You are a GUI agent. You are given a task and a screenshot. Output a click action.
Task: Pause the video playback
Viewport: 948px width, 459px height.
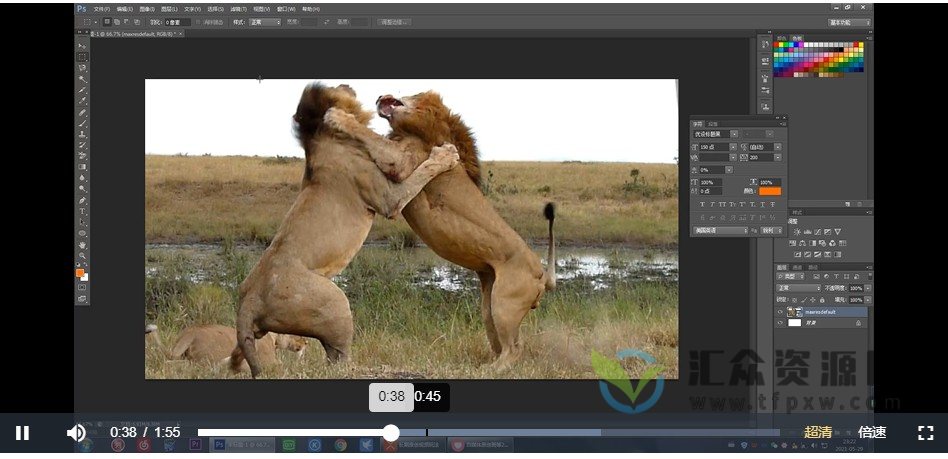pyautogui.click(x=22, y=433)
